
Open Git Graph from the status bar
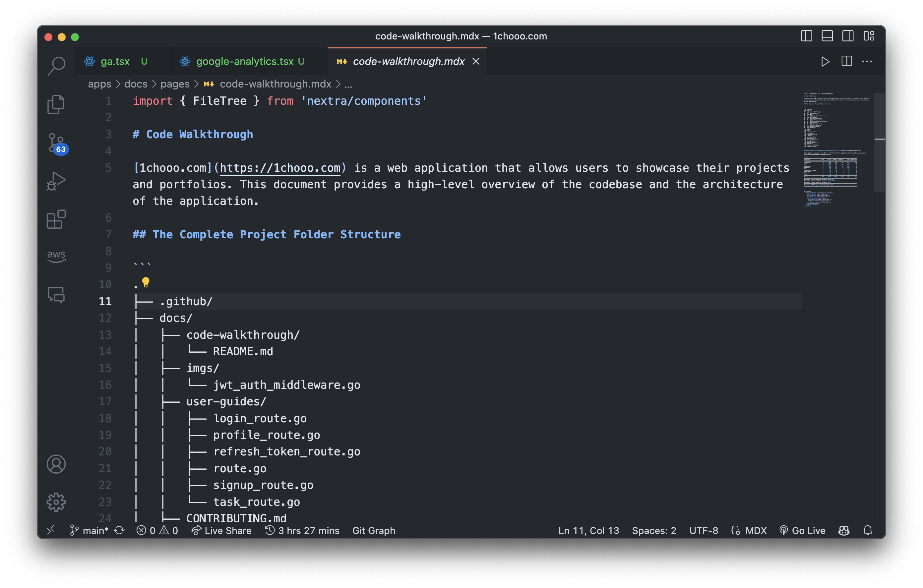point(374,531)
